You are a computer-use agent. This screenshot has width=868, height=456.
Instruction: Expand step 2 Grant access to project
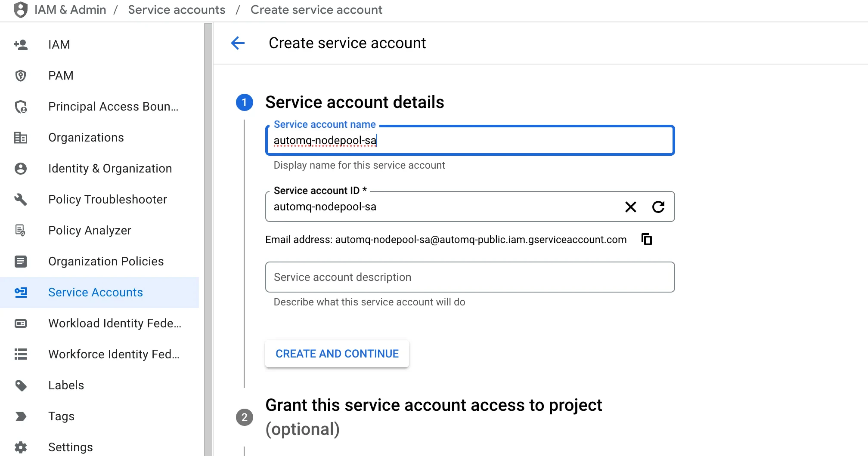point(434,417)
